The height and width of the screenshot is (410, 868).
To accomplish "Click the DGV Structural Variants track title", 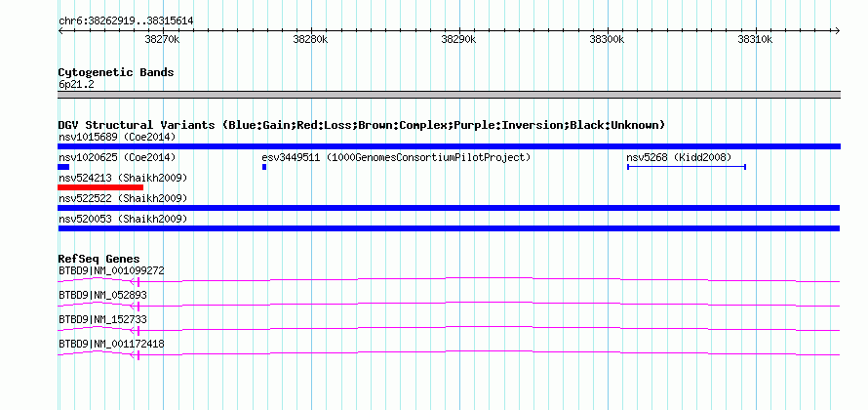I will tap(362, 125).
